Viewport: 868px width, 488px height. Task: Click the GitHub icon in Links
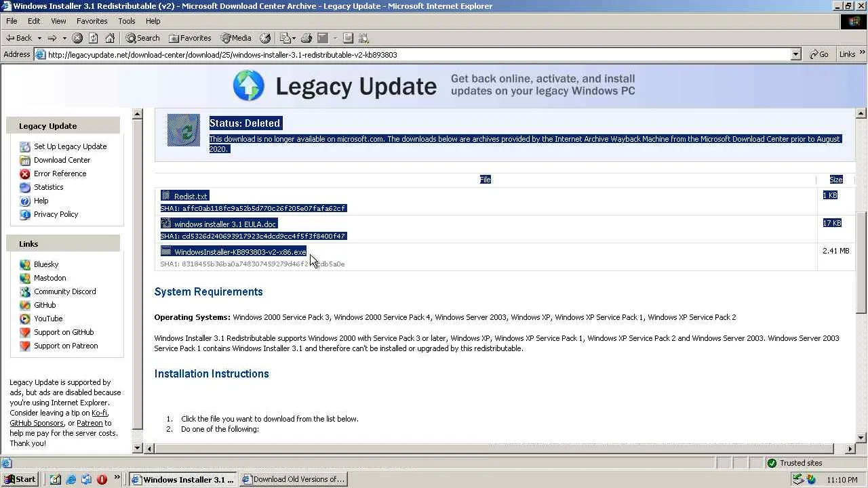25,305
